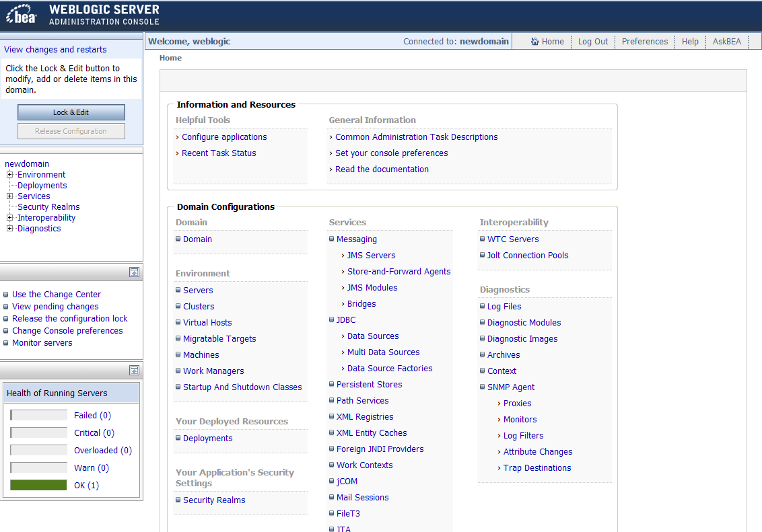The image size is (762, 532).
Task: Click bullet icon next to Domain link
Action: 178,239
